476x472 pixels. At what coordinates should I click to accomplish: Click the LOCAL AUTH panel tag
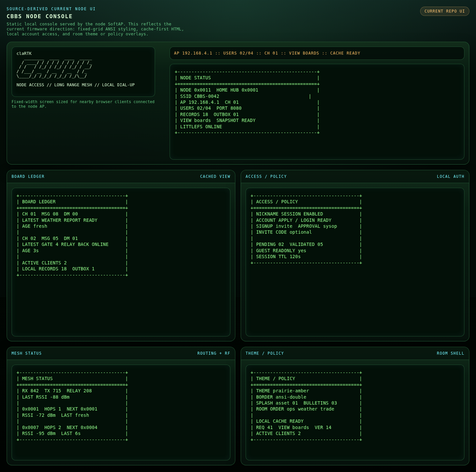(x=451, y=177)
